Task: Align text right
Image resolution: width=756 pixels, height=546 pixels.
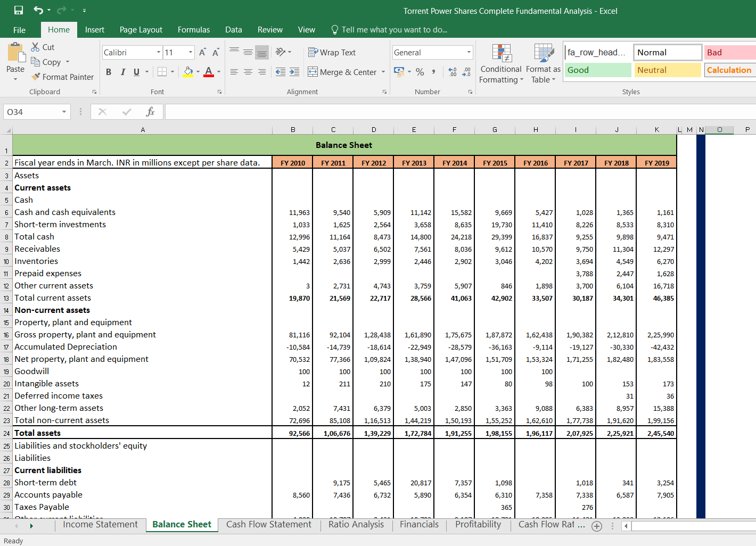Action: coord(262,72)
